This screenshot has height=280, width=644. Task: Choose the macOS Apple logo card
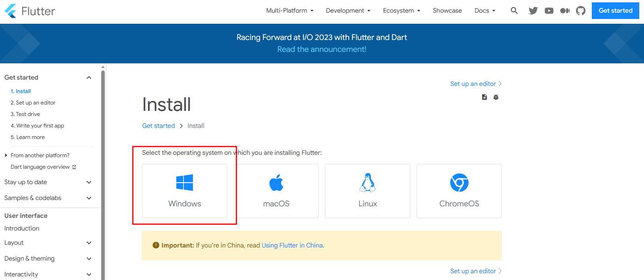pos(276,191)
